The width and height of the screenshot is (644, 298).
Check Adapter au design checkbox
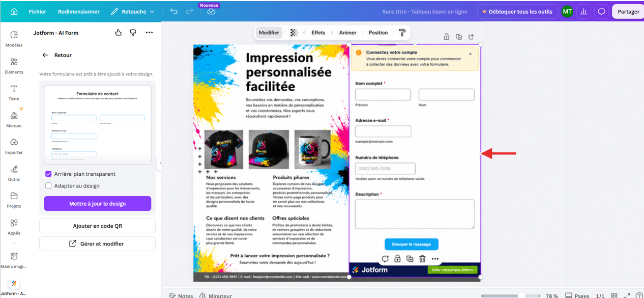[48, 186]
